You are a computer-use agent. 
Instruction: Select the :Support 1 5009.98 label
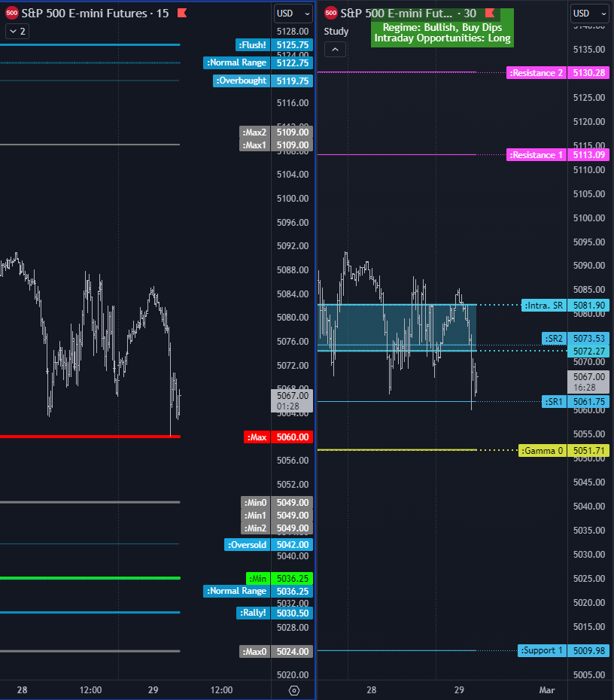pos(564,651)
